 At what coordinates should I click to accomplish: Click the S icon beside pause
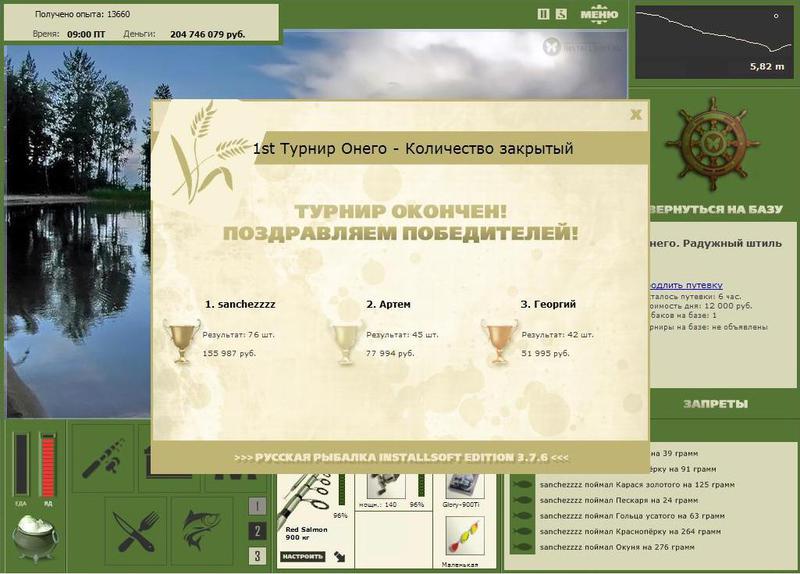click(561, 14)
